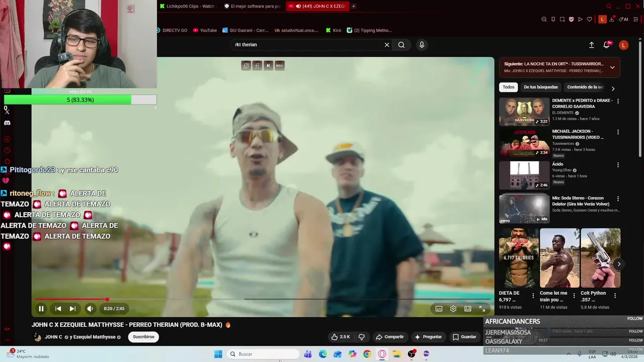Mute the video volume speaker icon
Viewport: 644px width, 362px height.
coord(90,309)
